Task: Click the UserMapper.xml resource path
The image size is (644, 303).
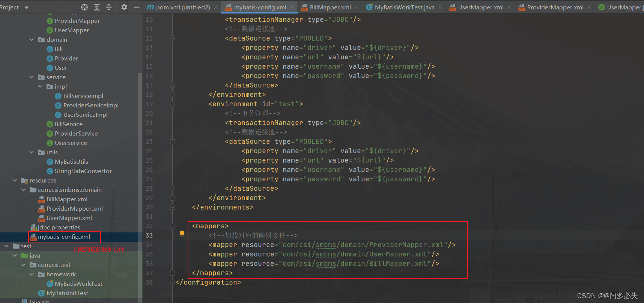Action: pyautogui.click(x=355, y=254)
